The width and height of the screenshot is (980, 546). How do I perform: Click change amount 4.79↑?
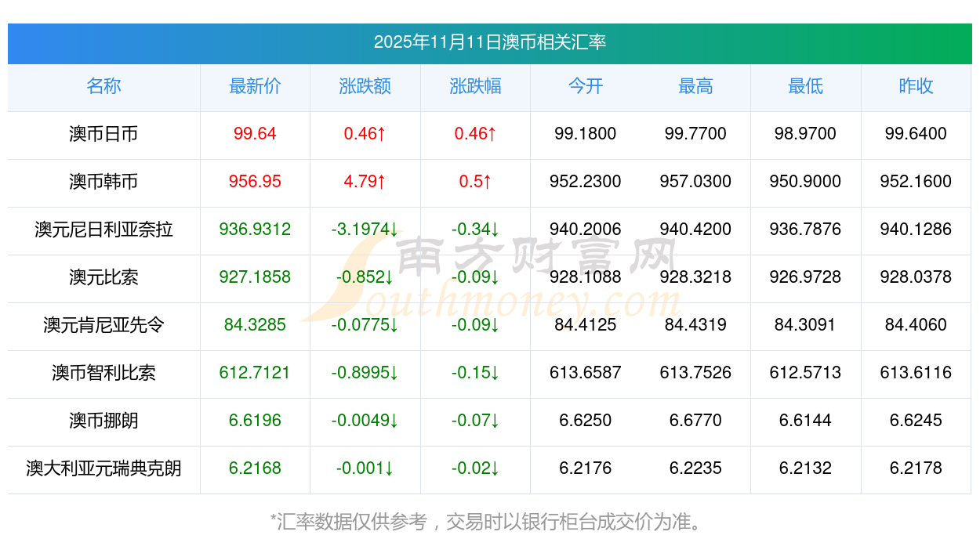click(x=365, y=182)
